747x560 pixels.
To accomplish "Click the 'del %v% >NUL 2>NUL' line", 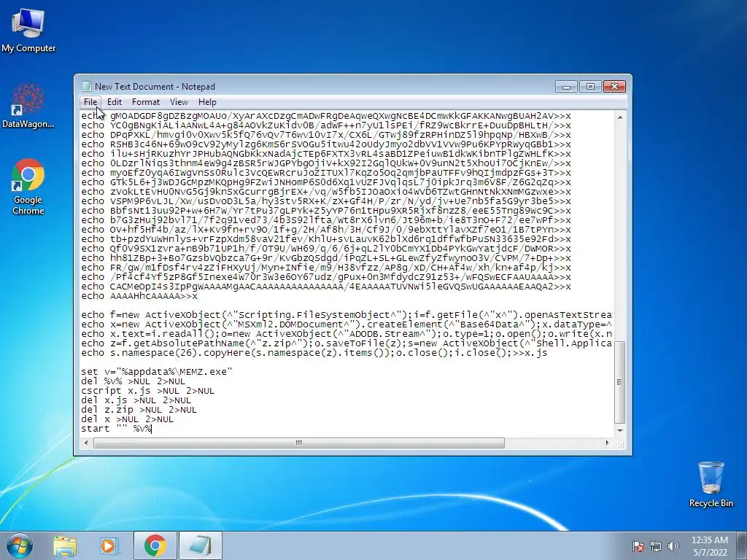I will pos(133,381).
